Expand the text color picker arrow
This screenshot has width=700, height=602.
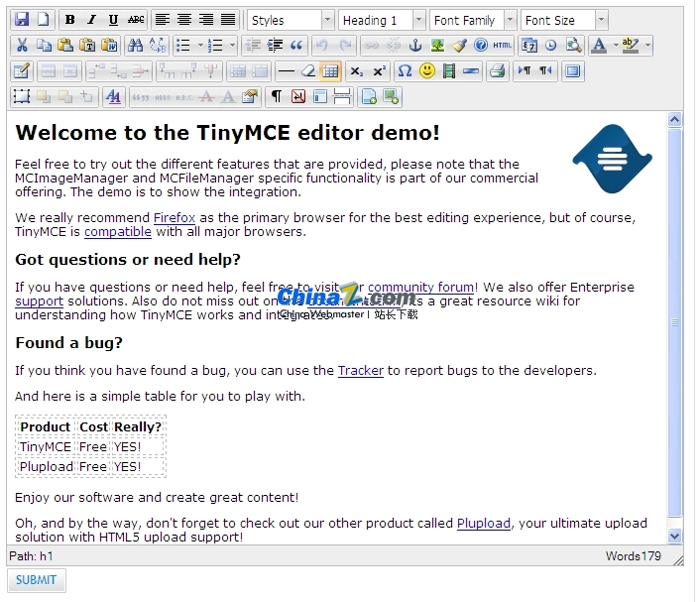pos(616,45)
